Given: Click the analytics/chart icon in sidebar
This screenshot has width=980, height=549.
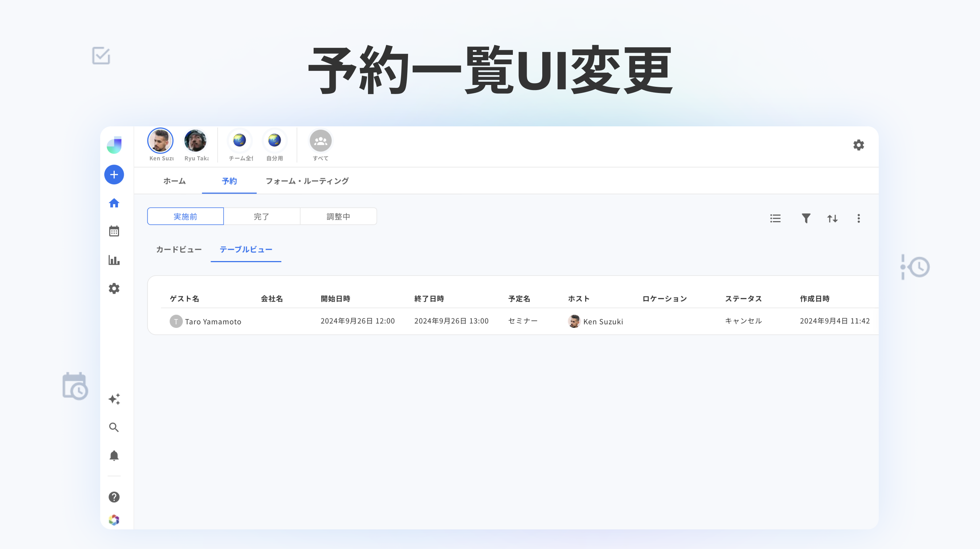Looking at the screenshot, I should [x=113, y=259].
